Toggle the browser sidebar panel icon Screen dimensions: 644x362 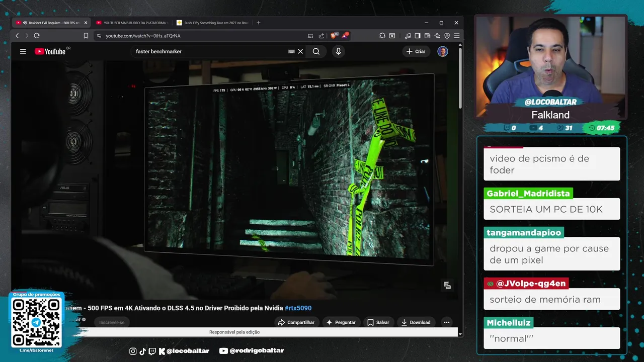[418, 36]
